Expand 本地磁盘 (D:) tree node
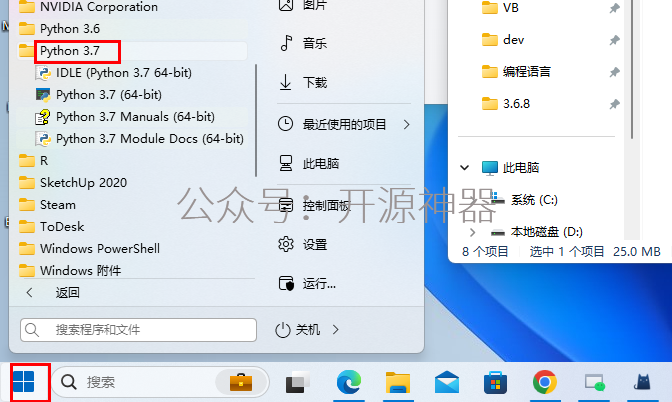This screenshot has height=402, width=672. (472, 232)
